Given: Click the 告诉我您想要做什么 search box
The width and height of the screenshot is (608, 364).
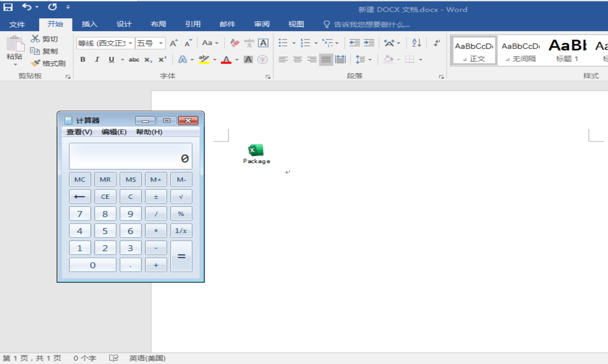Looking at the screenshot, I should [367, 24].
